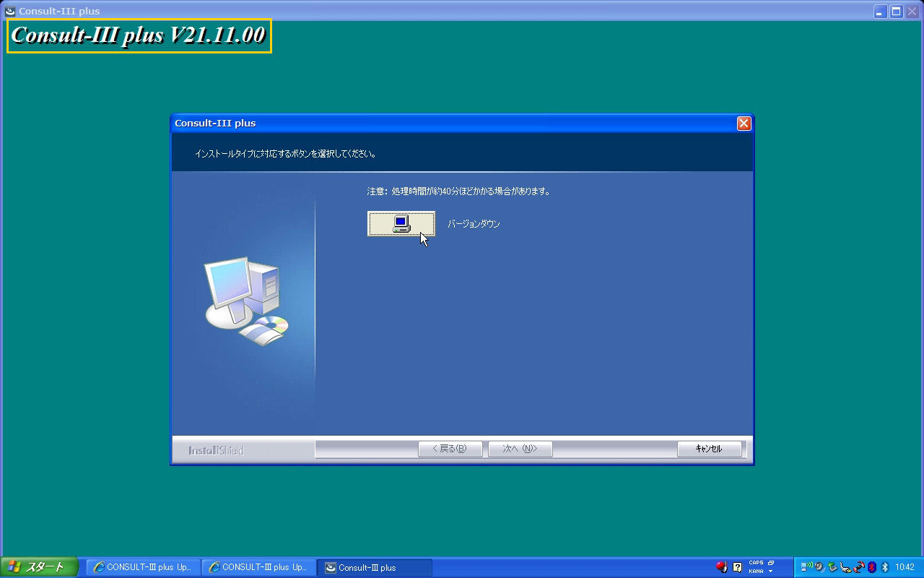Switch to Consult-III plus taskbar item
Viewport: 924px width, 578px height.
[x=375, y=567]
